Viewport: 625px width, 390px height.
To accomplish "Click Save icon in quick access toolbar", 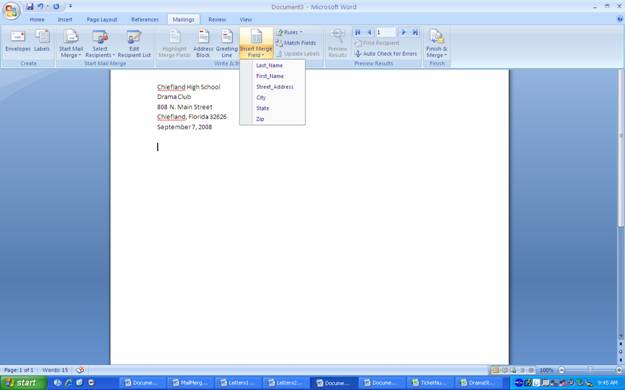I will pyautogui.click(x=29, y=6).
